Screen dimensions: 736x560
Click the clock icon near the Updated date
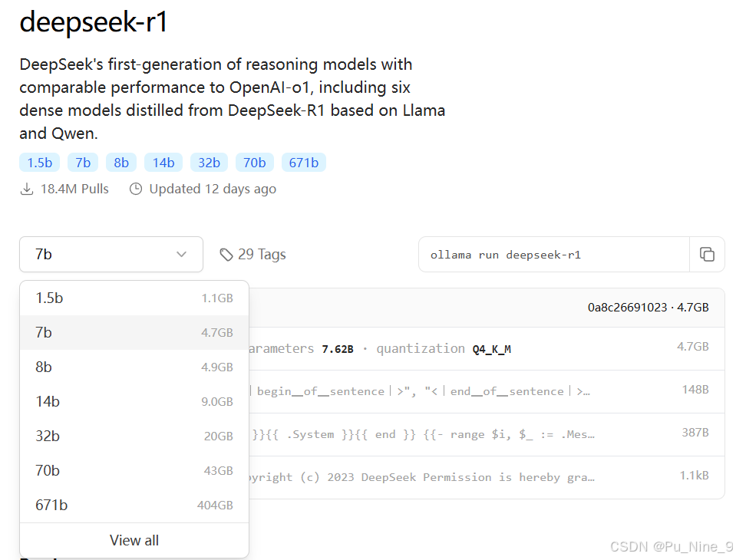[136, 189]
